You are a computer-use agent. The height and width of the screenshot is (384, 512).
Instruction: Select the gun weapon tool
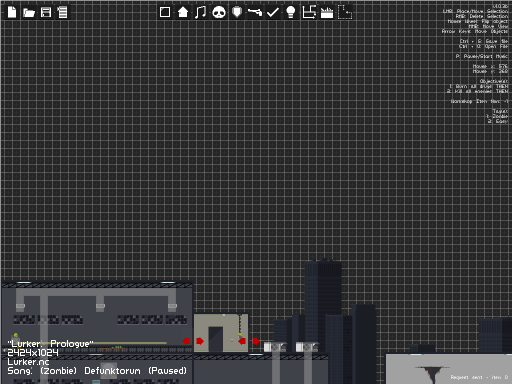tap(255, 12)
